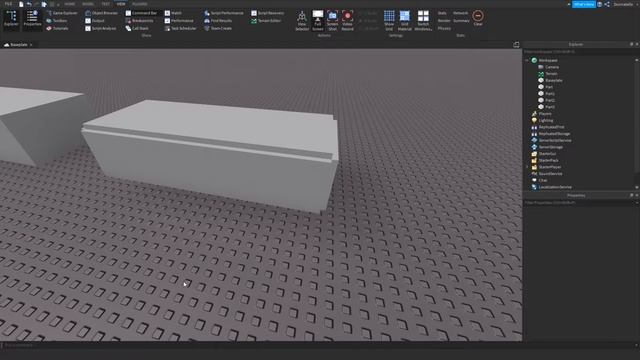640x360 pixels.
Task: Open the Terrain Editor
Action: 266,21
